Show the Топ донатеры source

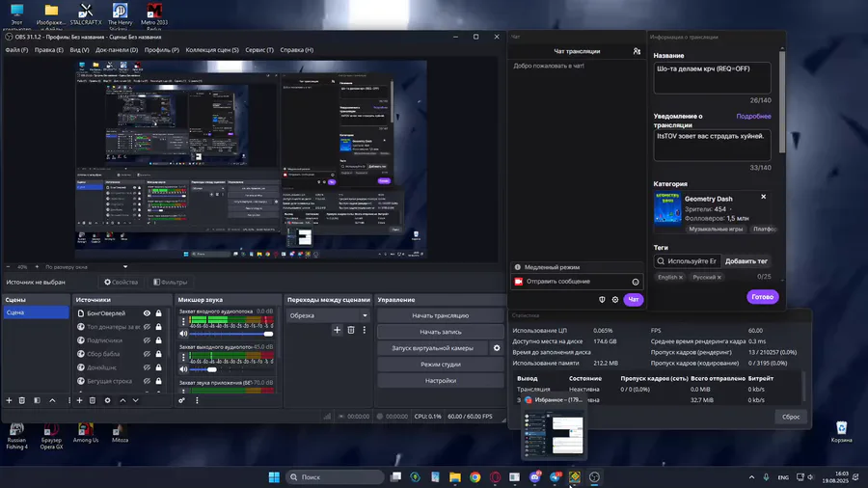tap(147, 327)
